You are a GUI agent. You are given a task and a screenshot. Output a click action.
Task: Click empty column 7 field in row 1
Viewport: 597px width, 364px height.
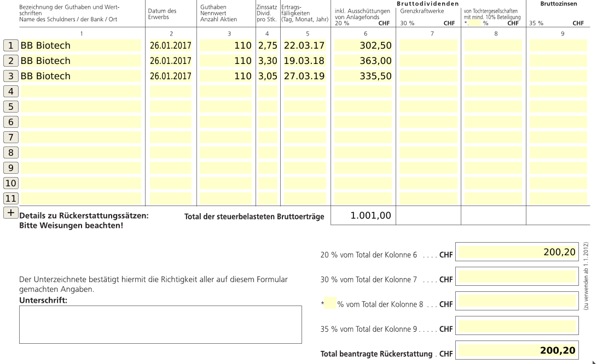click(428, 46)
